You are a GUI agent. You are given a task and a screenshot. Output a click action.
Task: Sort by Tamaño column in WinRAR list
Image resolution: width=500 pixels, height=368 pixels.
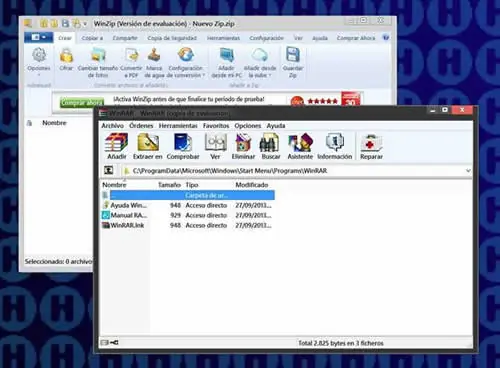(x=169, y=185)
